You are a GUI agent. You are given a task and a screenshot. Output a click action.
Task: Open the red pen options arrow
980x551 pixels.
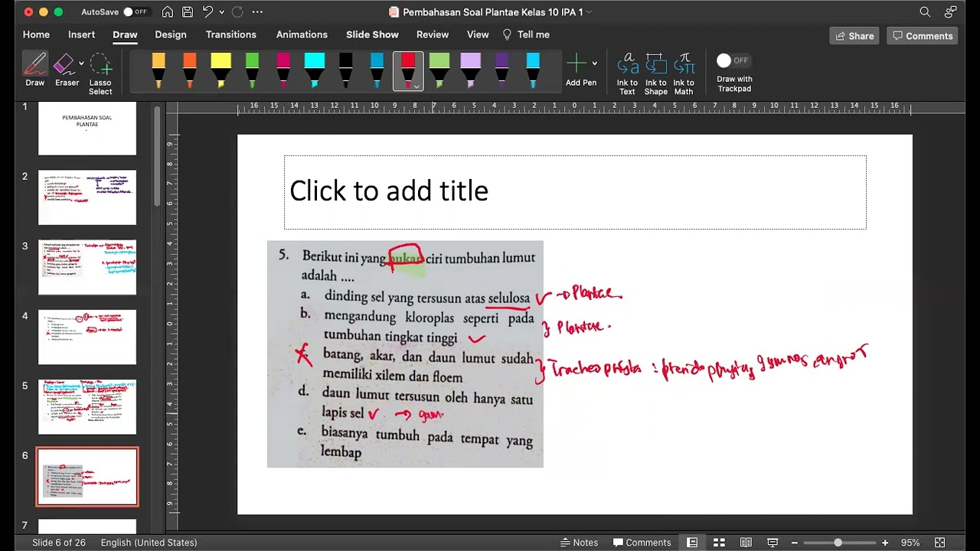417,86
